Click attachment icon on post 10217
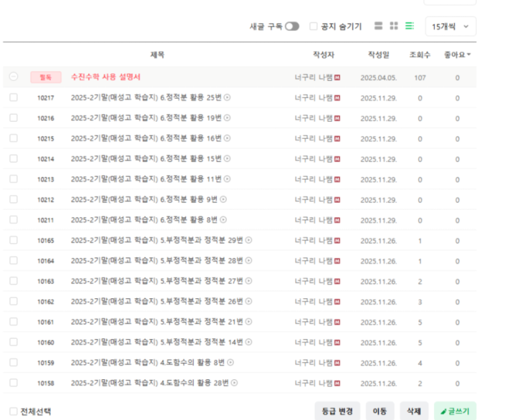 228,97
